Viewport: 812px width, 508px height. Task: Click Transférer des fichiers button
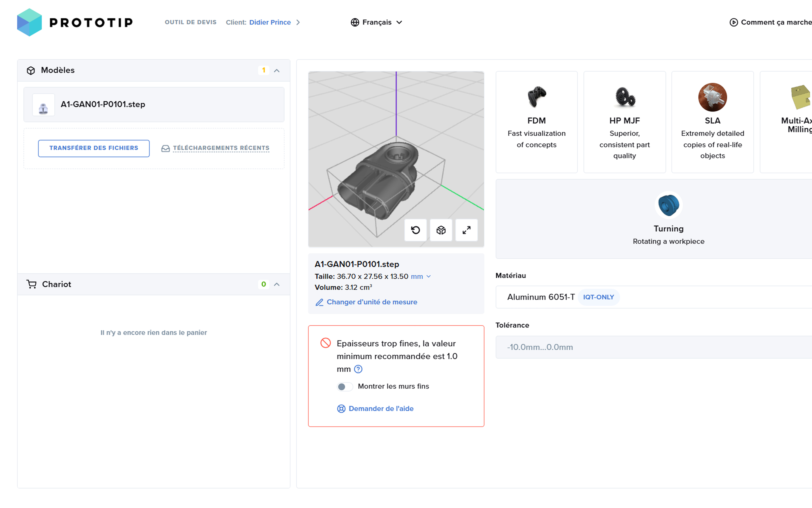pyautogui.click(x=94, y=148)
